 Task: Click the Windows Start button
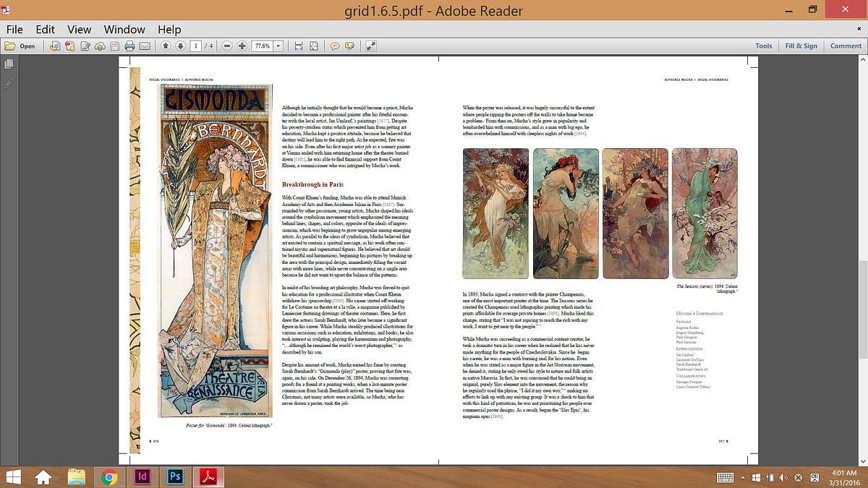pos(13,477)
